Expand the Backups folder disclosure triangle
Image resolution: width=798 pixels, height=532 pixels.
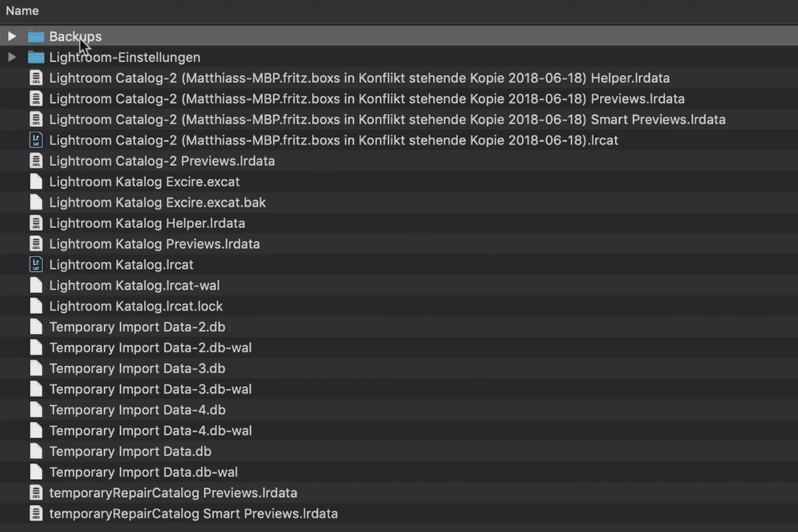click(x=11, y=37)
